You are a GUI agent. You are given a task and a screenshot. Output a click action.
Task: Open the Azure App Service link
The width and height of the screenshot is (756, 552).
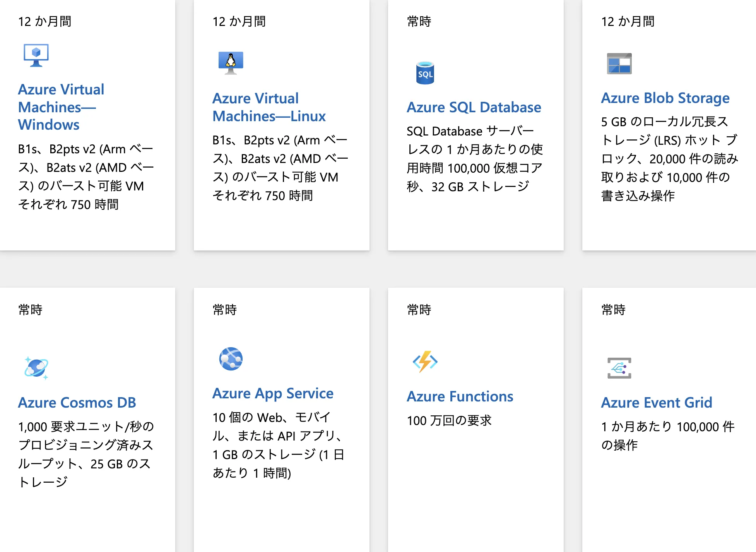pyautogui.click(x=273, y=393)
